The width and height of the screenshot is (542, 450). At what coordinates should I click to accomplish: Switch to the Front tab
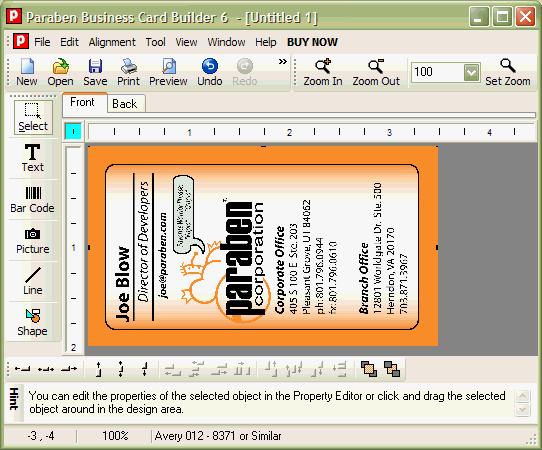tap(84, 102)
